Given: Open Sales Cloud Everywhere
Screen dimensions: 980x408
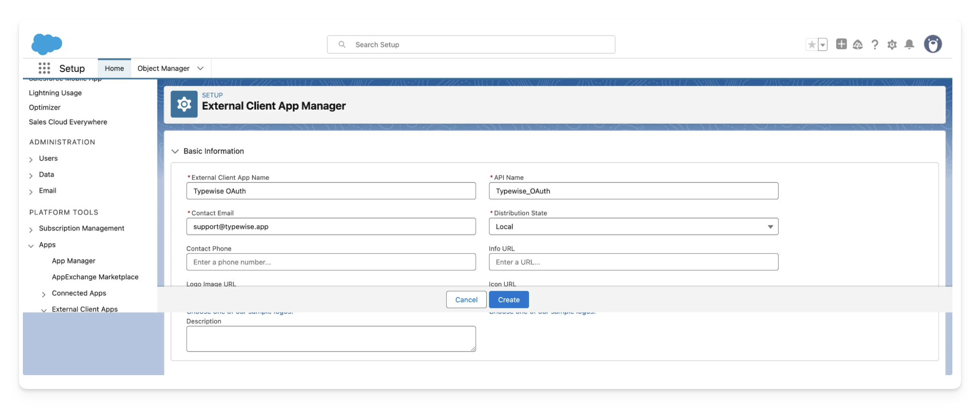Looking at the screenshot, I should tap(68, 122).
